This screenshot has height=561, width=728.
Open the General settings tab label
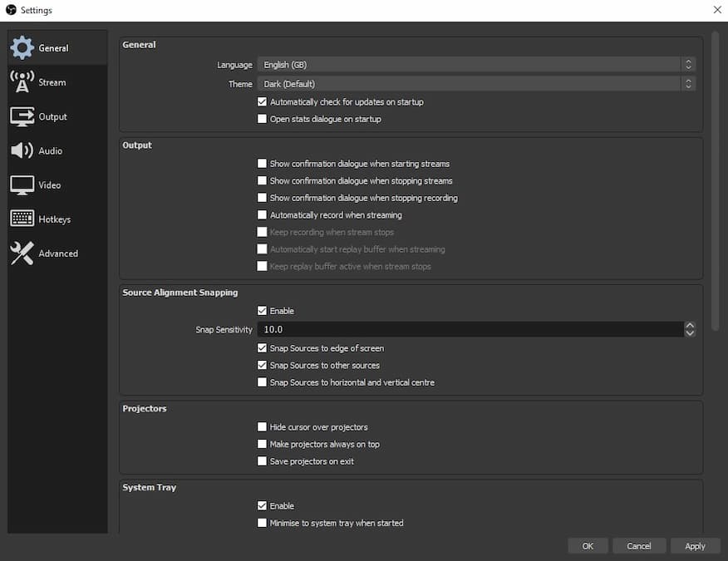pyautogui.click(x=53, y=48)
